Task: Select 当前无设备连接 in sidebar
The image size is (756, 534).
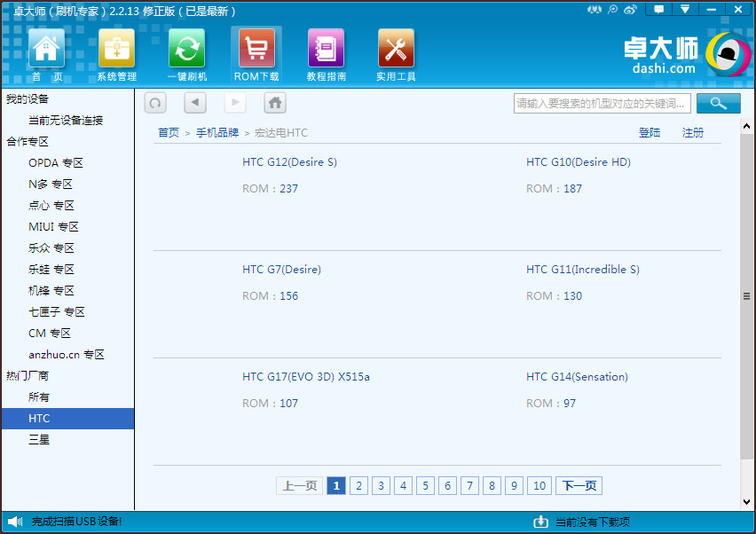Action: pyautogui.click(x=68, y=121)
